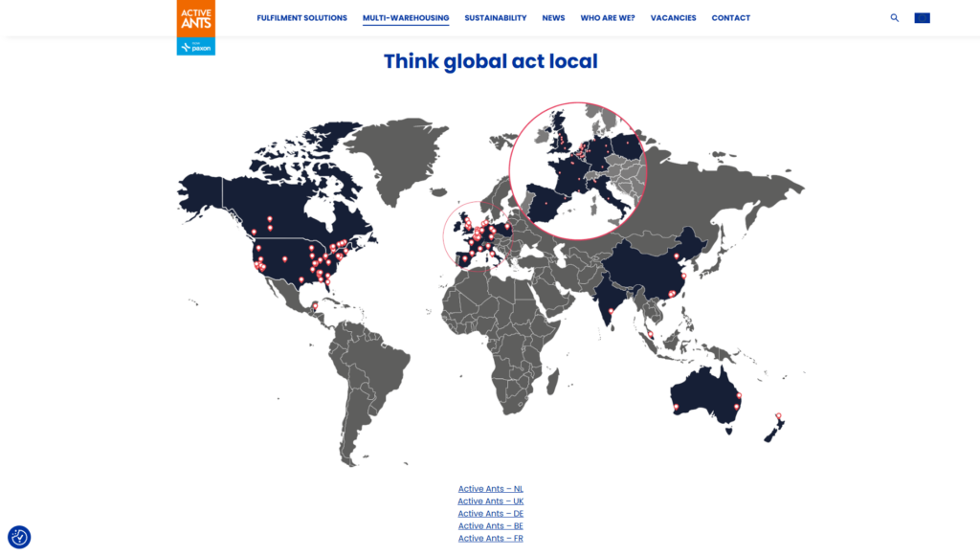This screenshot has height=556, width=980.
Task: Click the Active Ants logo
Action: [195, 18]
